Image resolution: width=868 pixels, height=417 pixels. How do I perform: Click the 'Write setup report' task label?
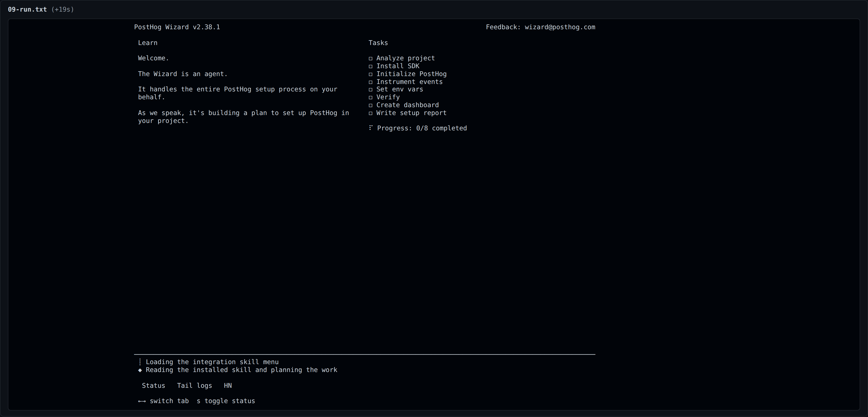point(412,113)
